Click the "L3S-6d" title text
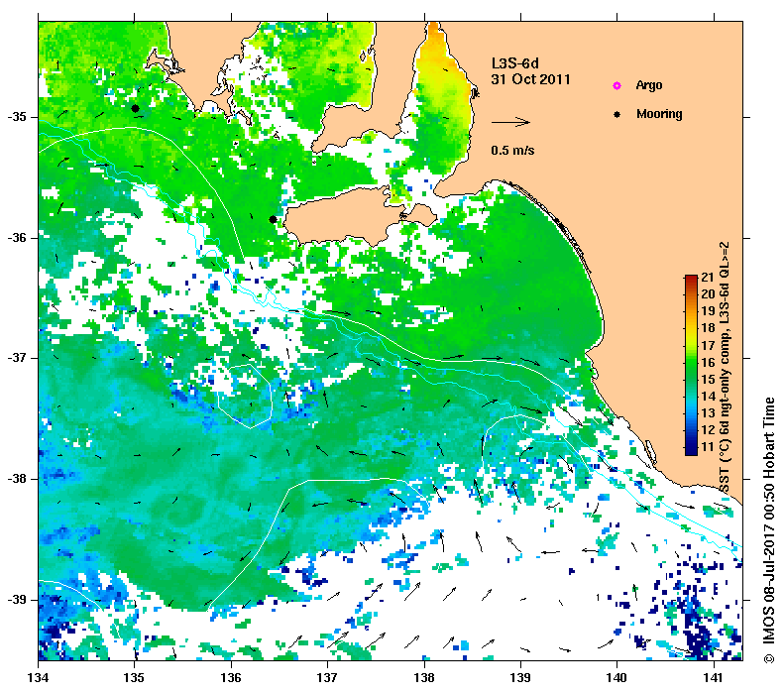Image resolution: width=784 pixels, height=694 pixels. coord(515,63)
